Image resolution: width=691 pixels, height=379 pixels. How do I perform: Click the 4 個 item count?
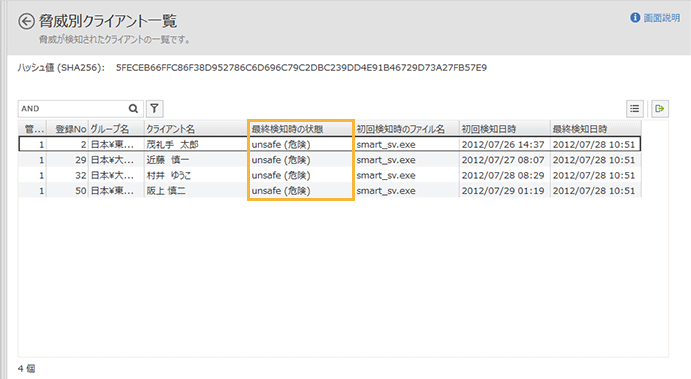click(x=26, y=368)
